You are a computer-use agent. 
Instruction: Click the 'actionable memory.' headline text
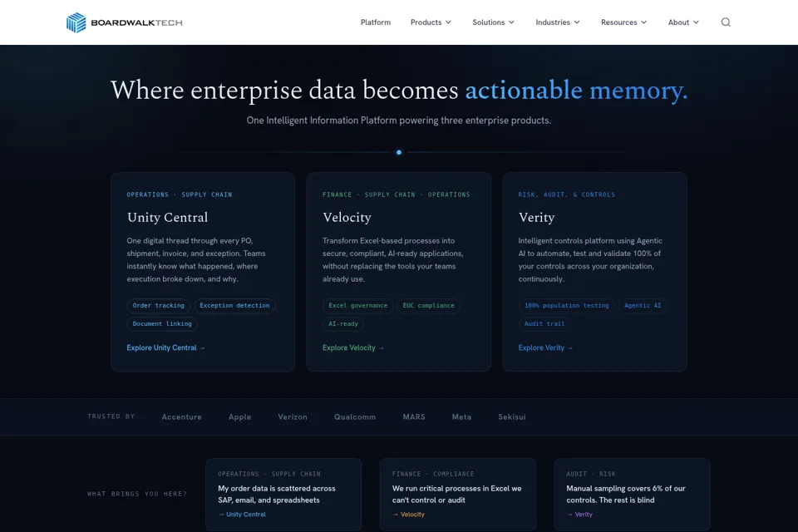(x=576, y=91)
